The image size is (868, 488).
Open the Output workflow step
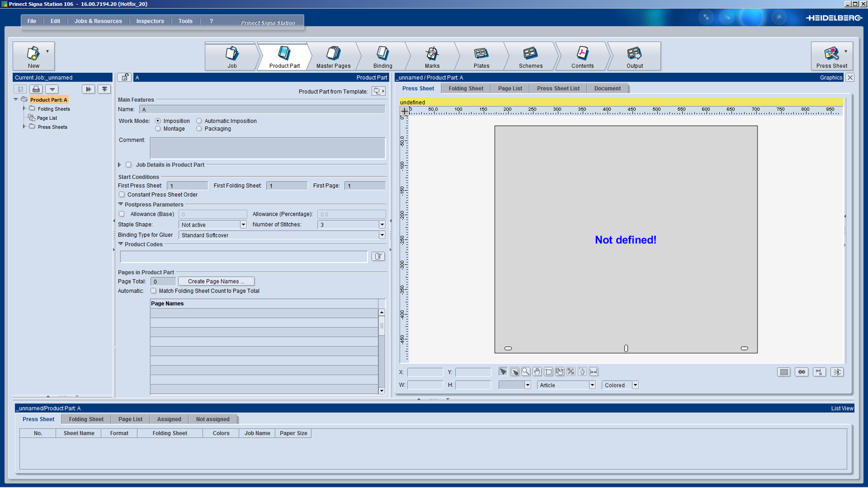click(634, 57)
